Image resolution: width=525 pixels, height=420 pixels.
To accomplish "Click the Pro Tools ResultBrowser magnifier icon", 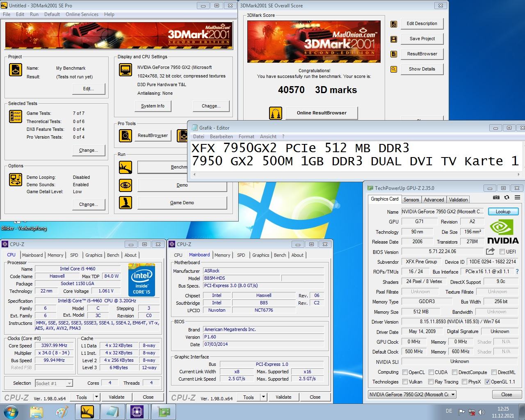I will [126, 135].
